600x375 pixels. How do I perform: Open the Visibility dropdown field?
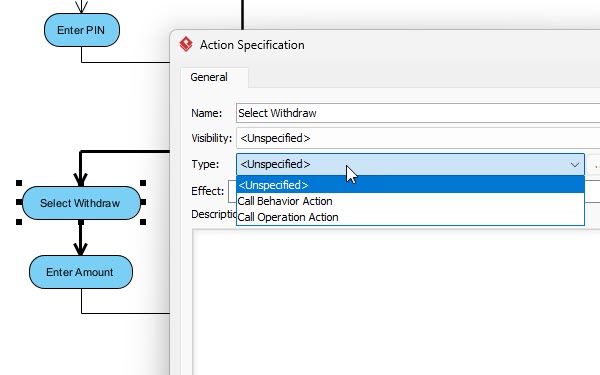tap(418, 138)
